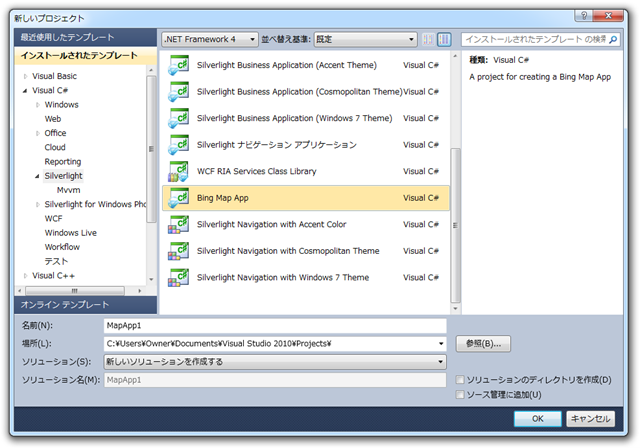Open 最近使用したテンプレート section
The height and width of the screenshot is (448, 640).
pyautogui.click(x=85, y=38)
